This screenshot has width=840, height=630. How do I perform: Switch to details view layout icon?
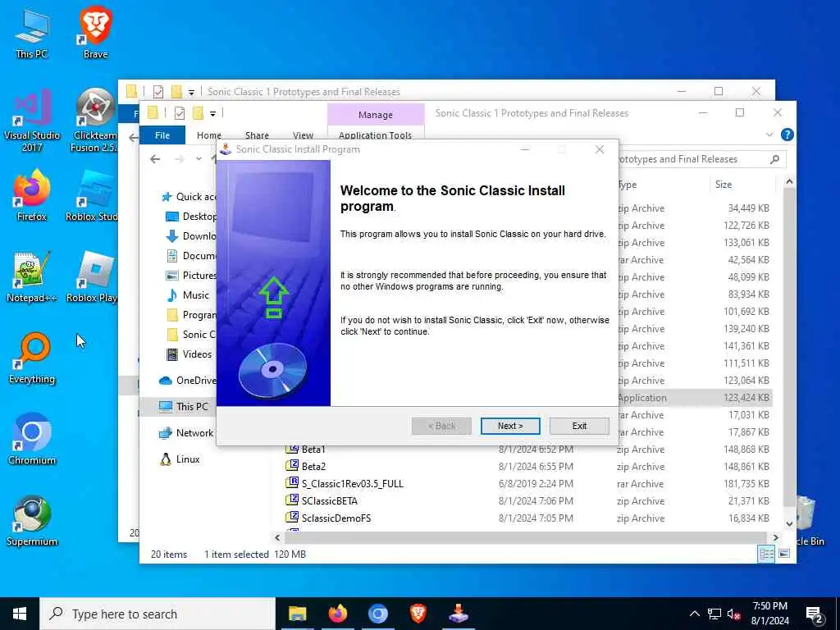pos(767,554)
